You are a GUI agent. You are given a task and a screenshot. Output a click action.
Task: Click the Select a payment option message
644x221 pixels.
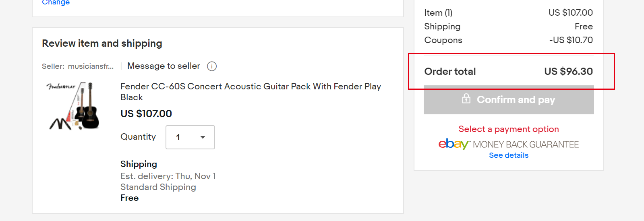(x=509, y=129)
